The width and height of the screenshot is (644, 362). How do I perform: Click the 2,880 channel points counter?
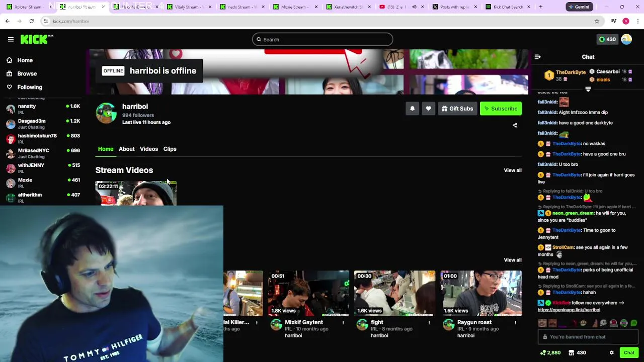[550, 353]
